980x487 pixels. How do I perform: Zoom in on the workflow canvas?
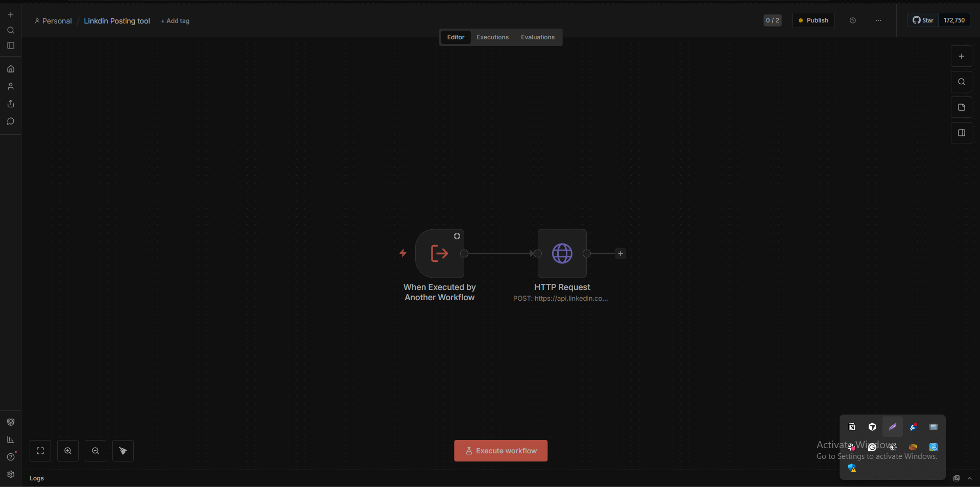coord(68,451)
